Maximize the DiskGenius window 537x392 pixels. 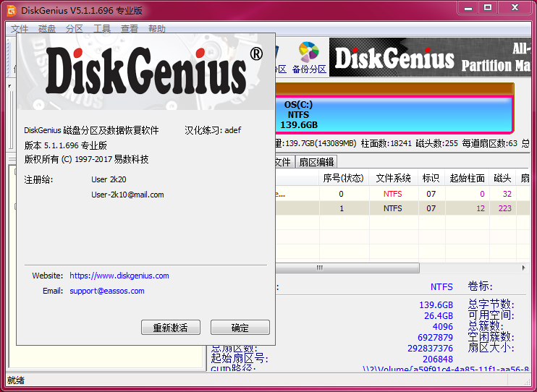(x=488, y=7)
